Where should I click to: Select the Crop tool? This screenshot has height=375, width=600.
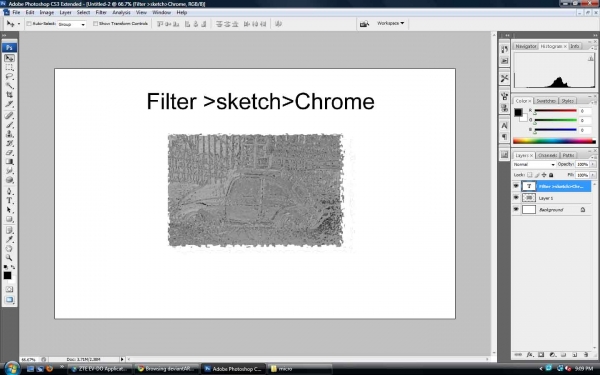tap(9, 95)
